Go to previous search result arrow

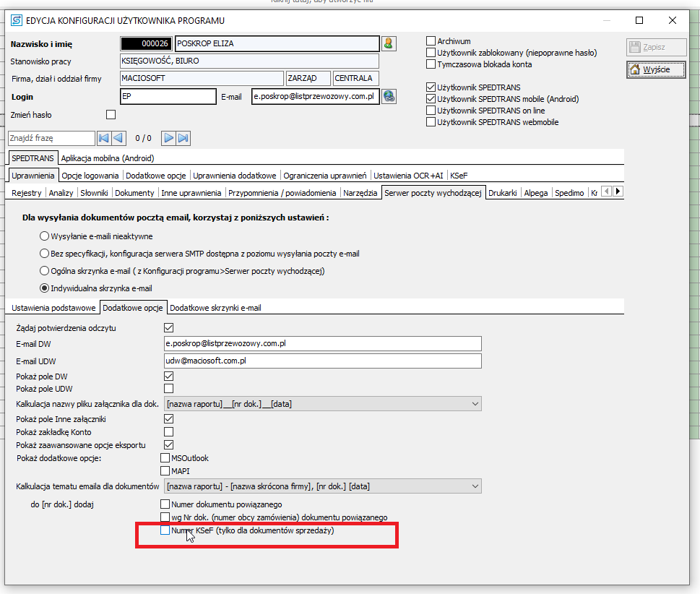point(118,138)
